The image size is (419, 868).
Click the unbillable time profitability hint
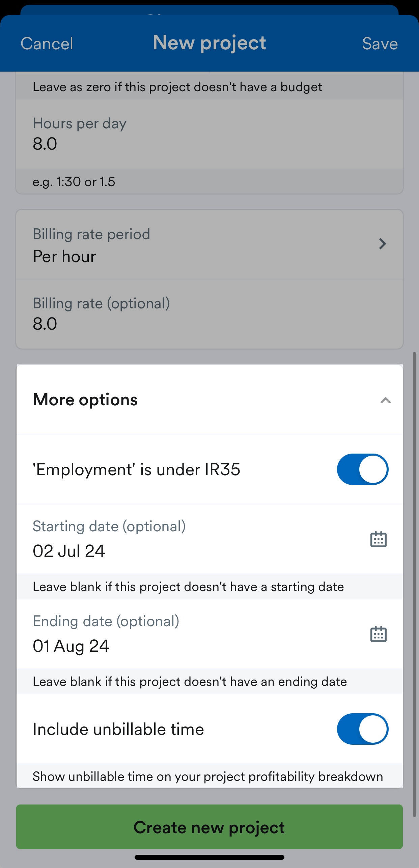coord(208,776)
